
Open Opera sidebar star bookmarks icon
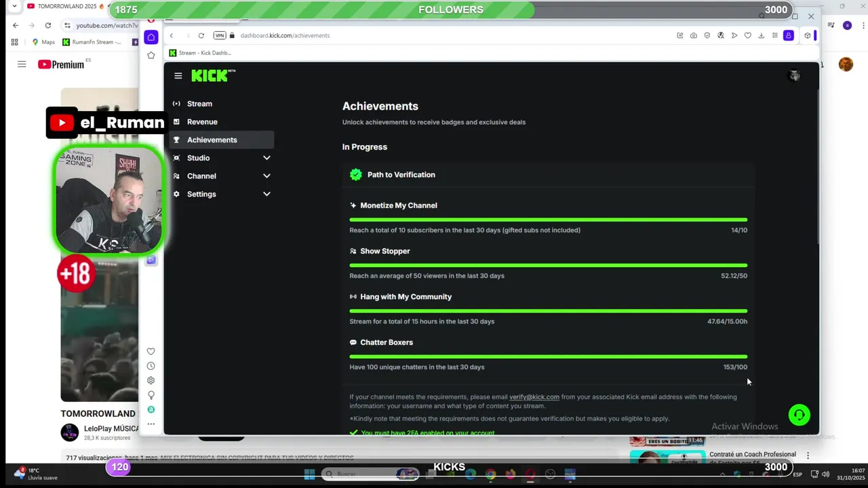click(151, 55)
